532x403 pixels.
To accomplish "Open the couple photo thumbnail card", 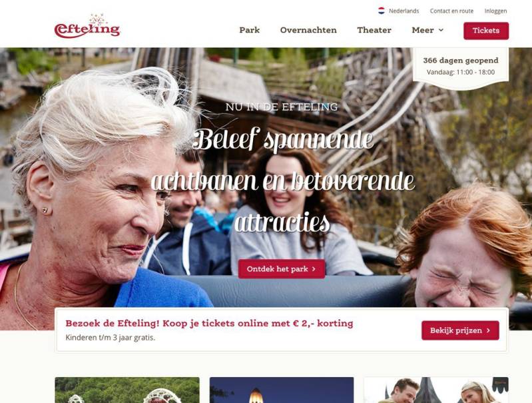I will coord(436,390).
